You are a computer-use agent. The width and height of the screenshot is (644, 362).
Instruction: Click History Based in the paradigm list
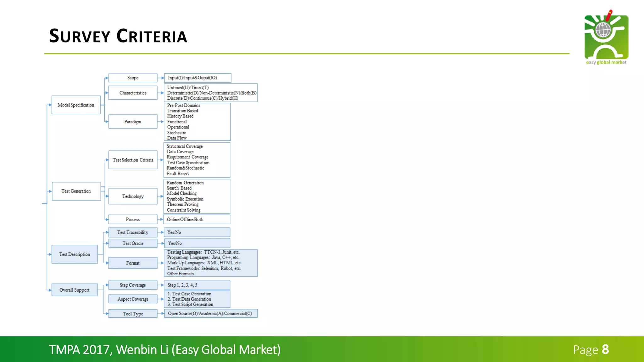(x=180, y=116)
